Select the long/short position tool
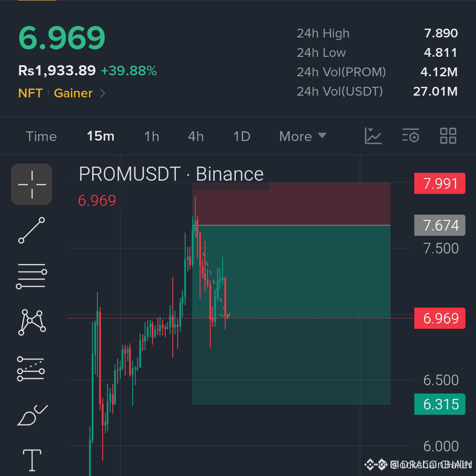This screenshot has width=476, height=476. click(x=31, y=368)
